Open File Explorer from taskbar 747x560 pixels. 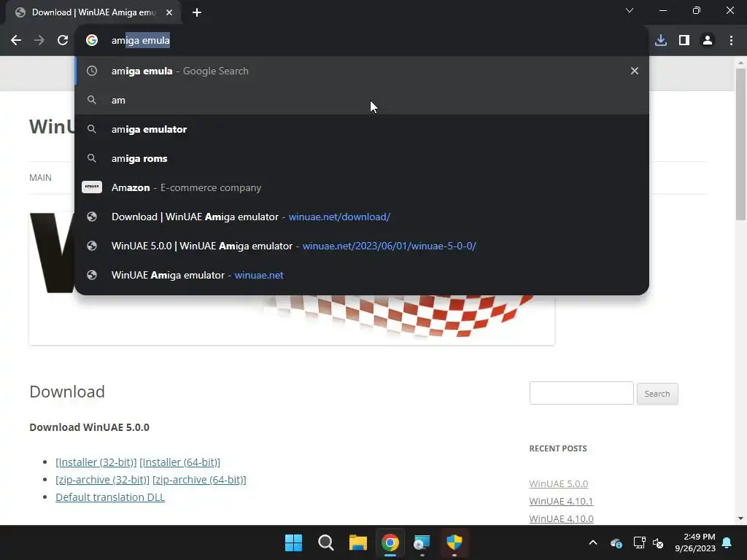[357, 542]
